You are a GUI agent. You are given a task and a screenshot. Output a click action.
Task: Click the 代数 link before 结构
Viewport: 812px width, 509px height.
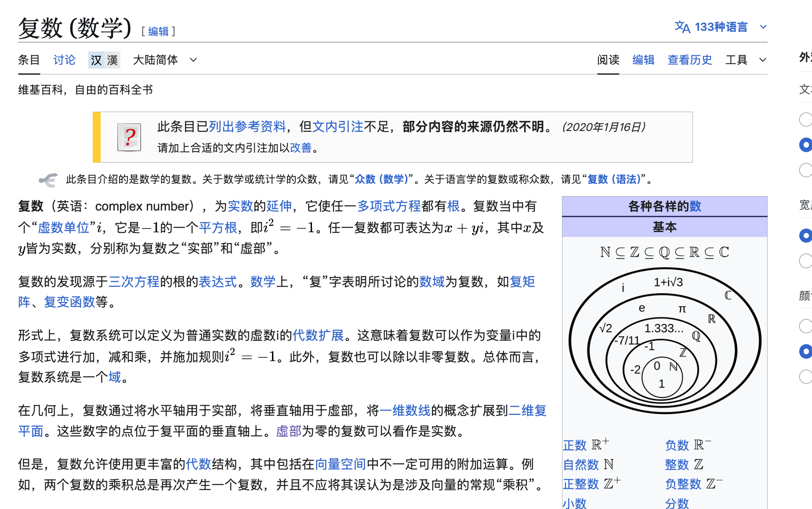(x=198, y=464)
